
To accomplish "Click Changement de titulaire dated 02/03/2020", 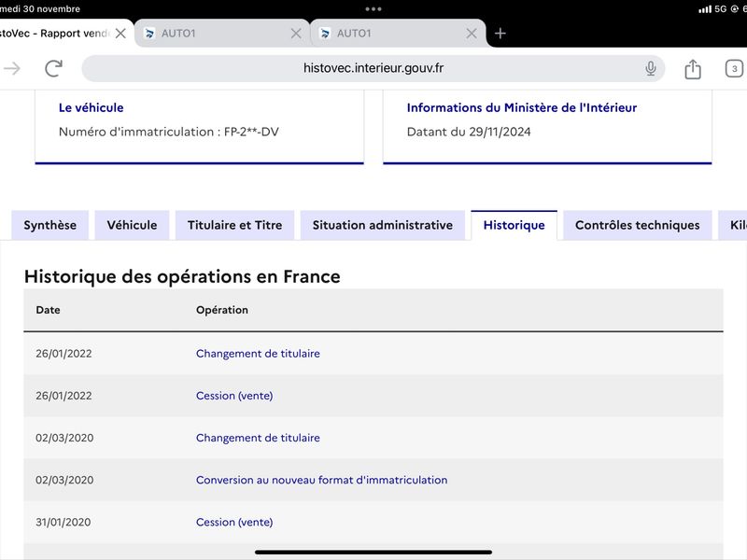I will point(258,438).
